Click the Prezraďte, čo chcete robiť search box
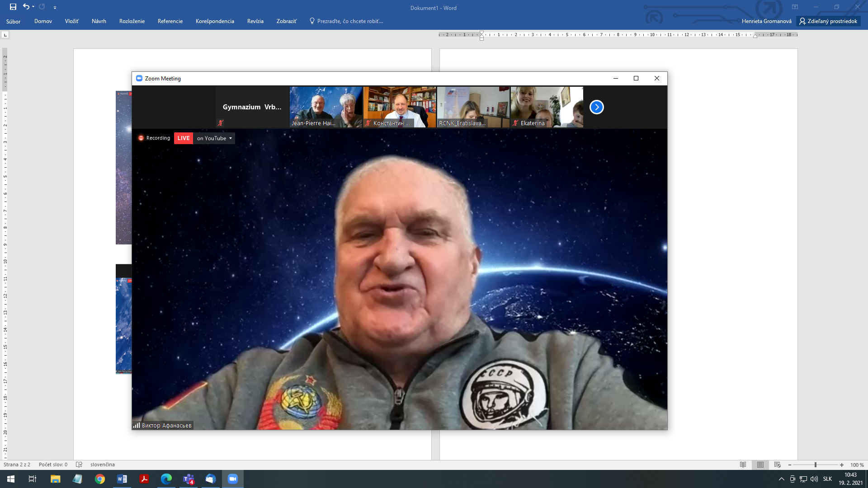Viewport: 868px width, 488px height. (346, 21)
